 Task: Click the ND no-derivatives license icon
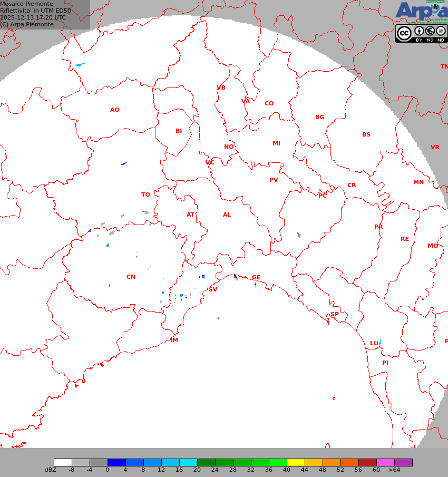441,32
